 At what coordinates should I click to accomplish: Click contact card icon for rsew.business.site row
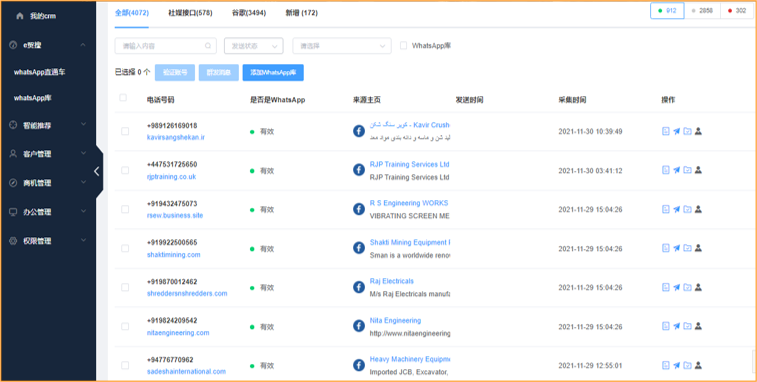pos(665,209)
